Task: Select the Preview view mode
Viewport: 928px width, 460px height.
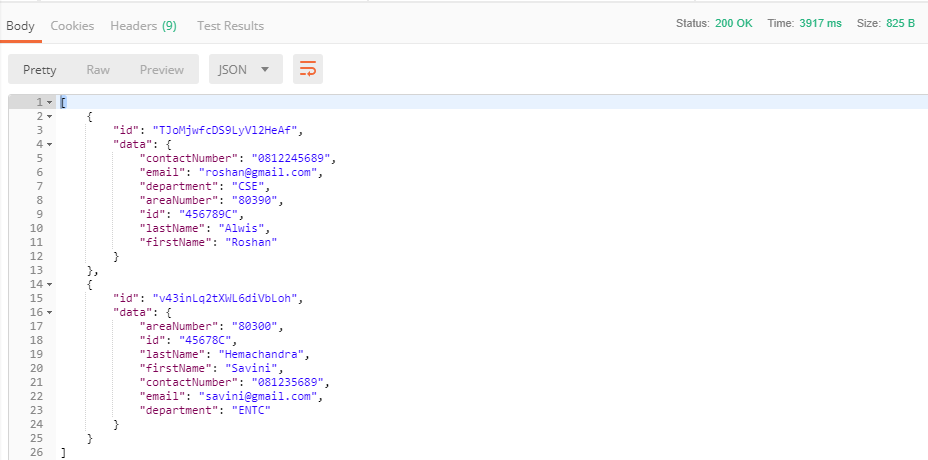Action: [x=162, y=69]
